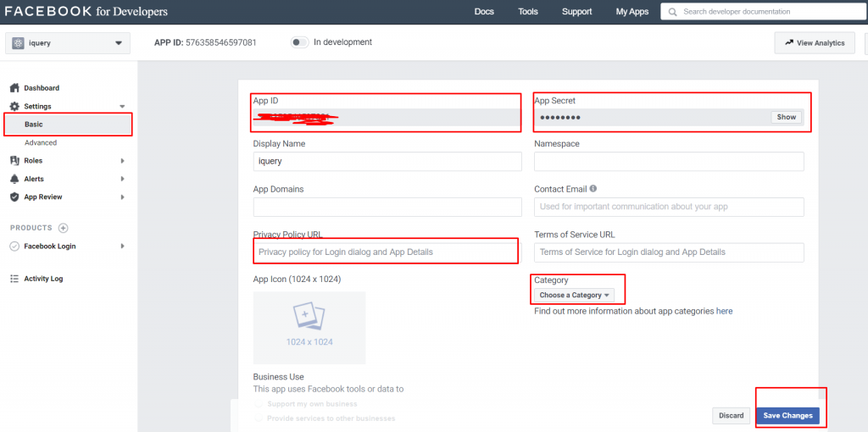Click the Settings gear icon

15,106
